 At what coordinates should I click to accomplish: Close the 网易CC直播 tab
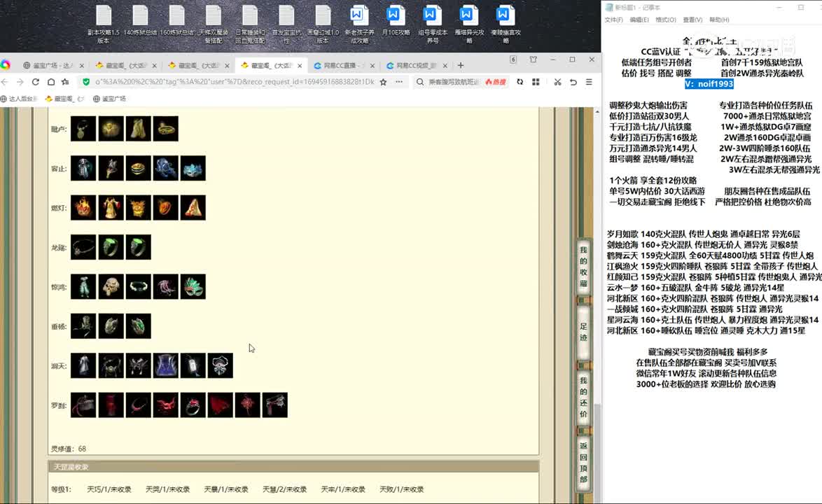click(372, 66)
